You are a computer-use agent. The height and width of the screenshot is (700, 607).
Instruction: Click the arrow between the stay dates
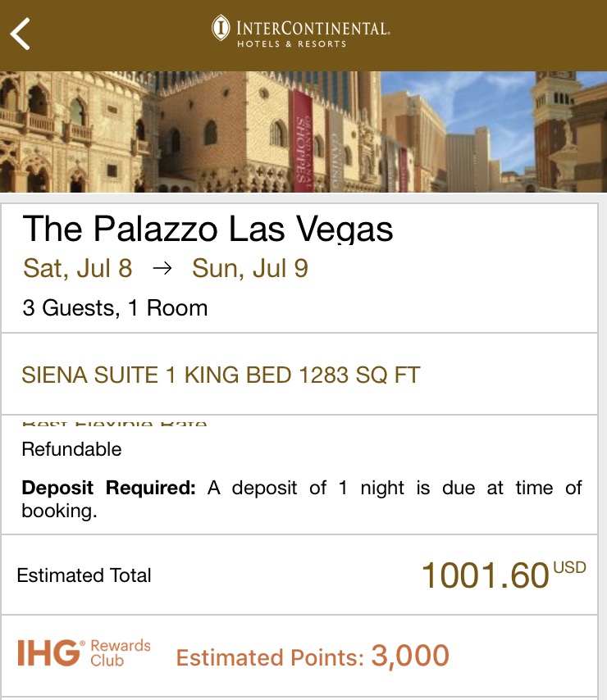click(162, 269)
